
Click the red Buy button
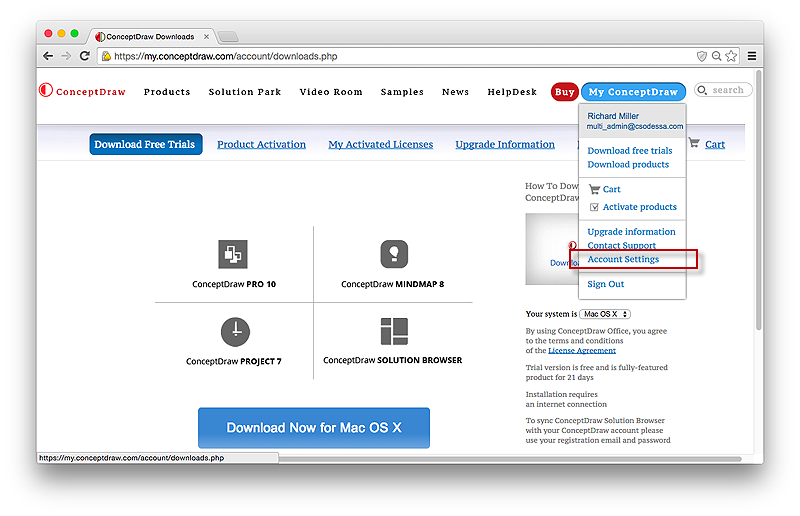564,92
